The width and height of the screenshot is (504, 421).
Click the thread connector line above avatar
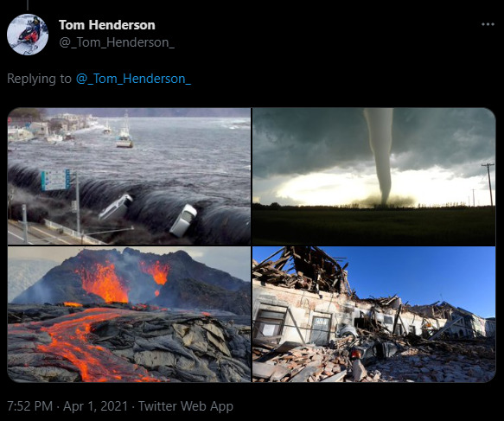pos(28,4)
